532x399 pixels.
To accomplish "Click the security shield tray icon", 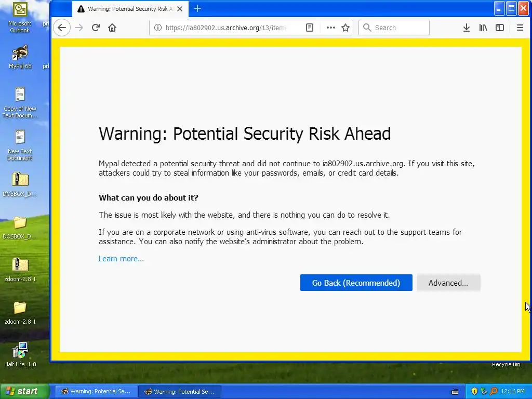I will click(474, 391).
